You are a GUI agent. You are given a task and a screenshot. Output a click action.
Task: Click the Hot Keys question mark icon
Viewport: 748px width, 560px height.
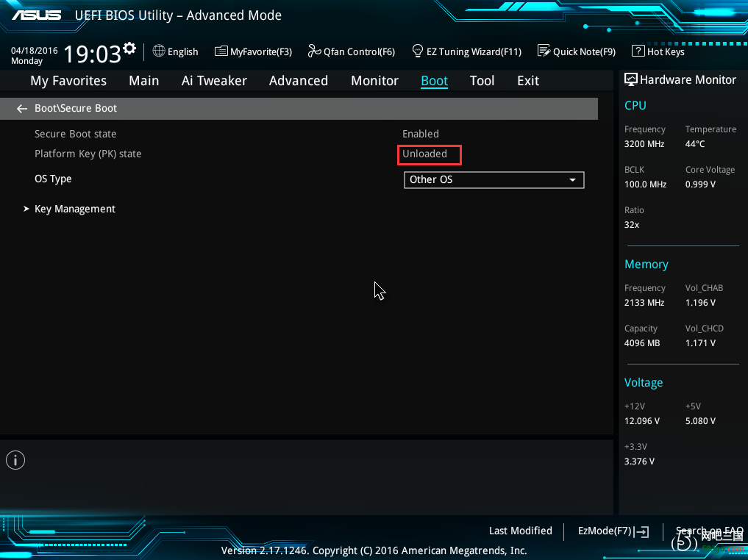coord(638,51)
